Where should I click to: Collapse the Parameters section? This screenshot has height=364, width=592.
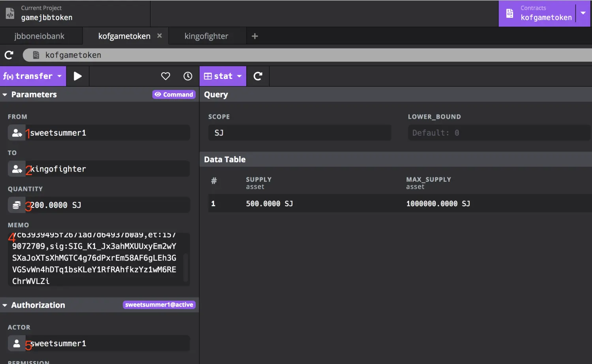tap(5, 95)
